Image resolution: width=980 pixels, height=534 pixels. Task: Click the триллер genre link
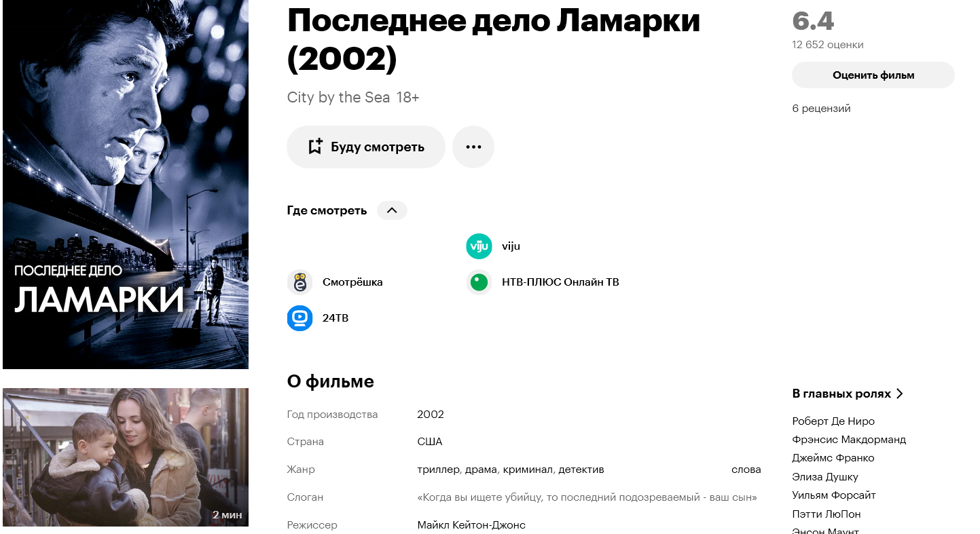point(439,470)
